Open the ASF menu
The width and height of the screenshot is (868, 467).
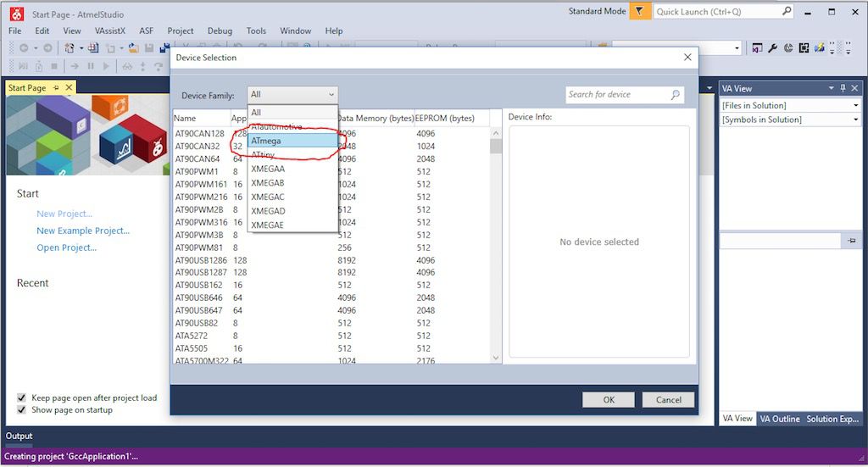[146, 31]
